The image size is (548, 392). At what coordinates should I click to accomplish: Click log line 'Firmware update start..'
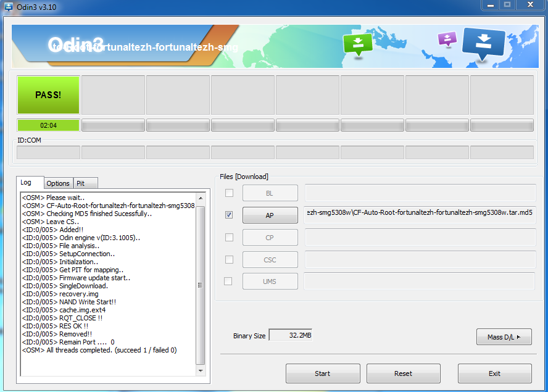[x=76, y=278]
